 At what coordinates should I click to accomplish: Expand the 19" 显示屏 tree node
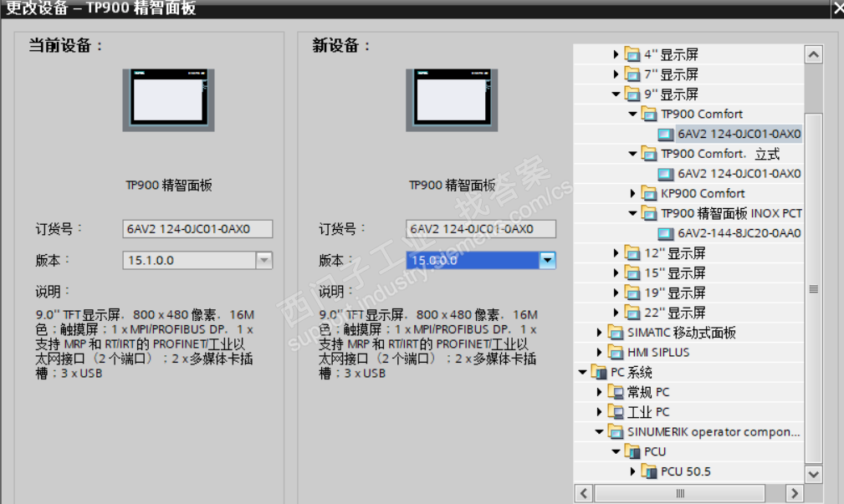[x=616, y=293]
